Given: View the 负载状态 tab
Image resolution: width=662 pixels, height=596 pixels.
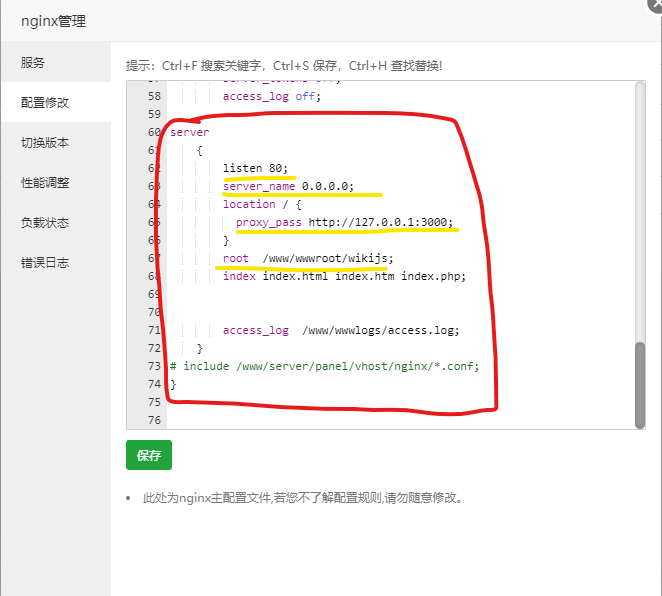Looking at the screenshot, I should 56,222.
